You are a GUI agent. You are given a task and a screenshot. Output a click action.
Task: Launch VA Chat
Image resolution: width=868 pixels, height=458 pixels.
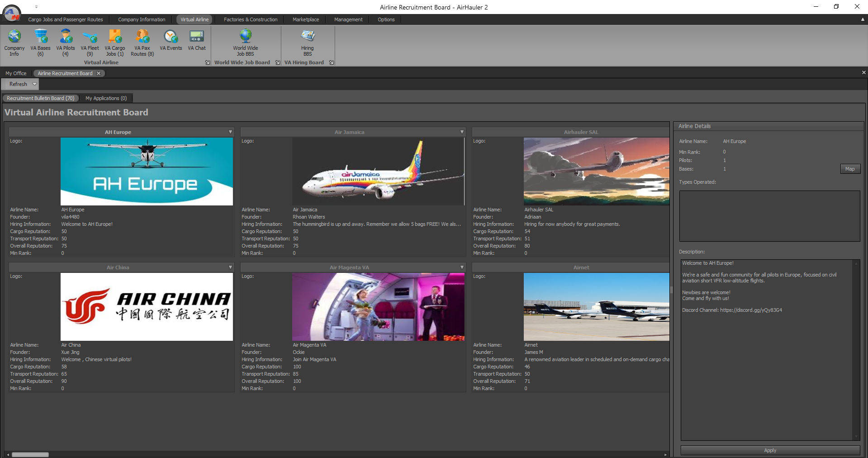point(196,41)
